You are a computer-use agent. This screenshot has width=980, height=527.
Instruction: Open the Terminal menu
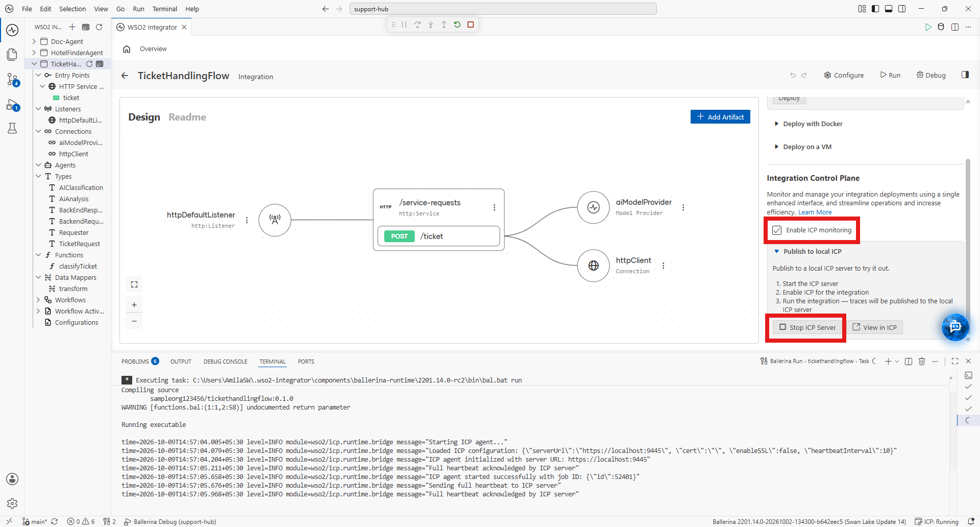(x=164, y=9)
